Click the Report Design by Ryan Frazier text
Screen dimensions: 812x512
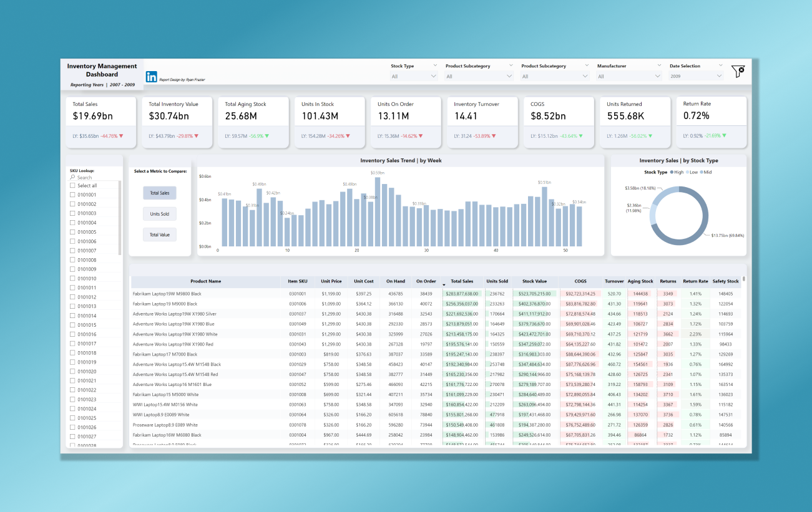pyautogui.click(x=182, y=80)
